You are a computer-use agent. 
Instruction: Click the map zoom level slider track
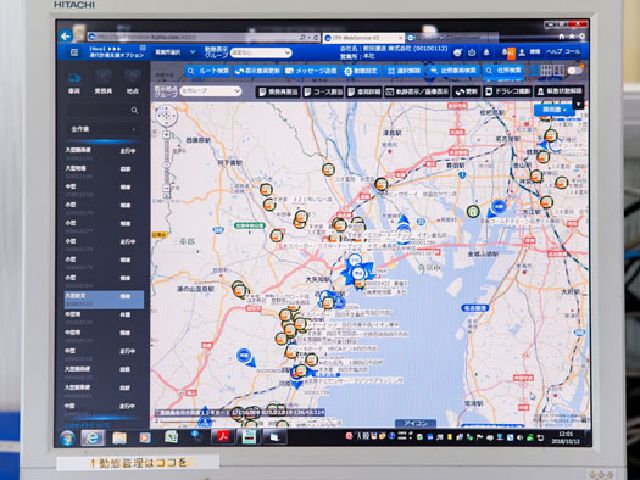click(167, 162)
